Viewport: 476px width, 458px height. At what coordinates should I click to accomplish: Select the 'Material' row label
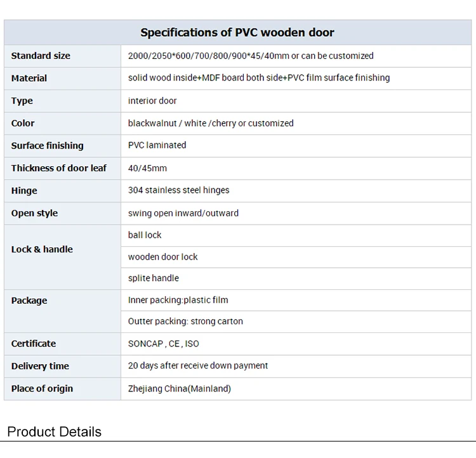pyautogui.click(x=29, y=78)
